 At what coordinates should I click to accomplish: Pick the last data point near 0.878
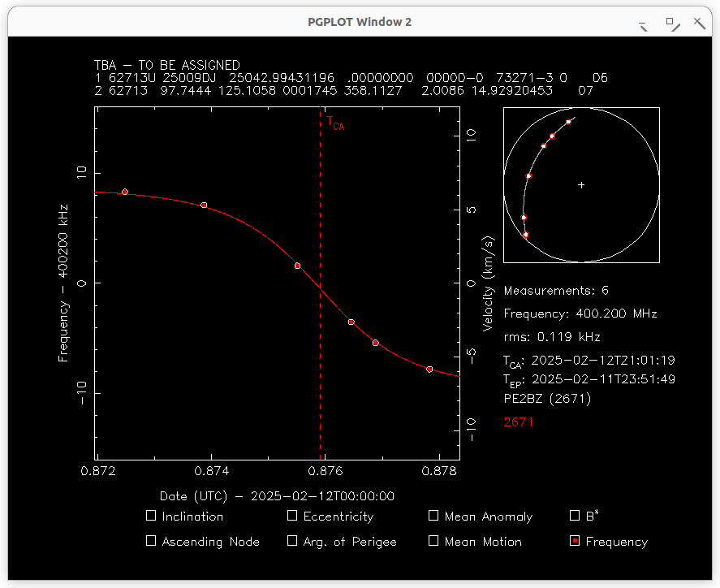point(429,370)
